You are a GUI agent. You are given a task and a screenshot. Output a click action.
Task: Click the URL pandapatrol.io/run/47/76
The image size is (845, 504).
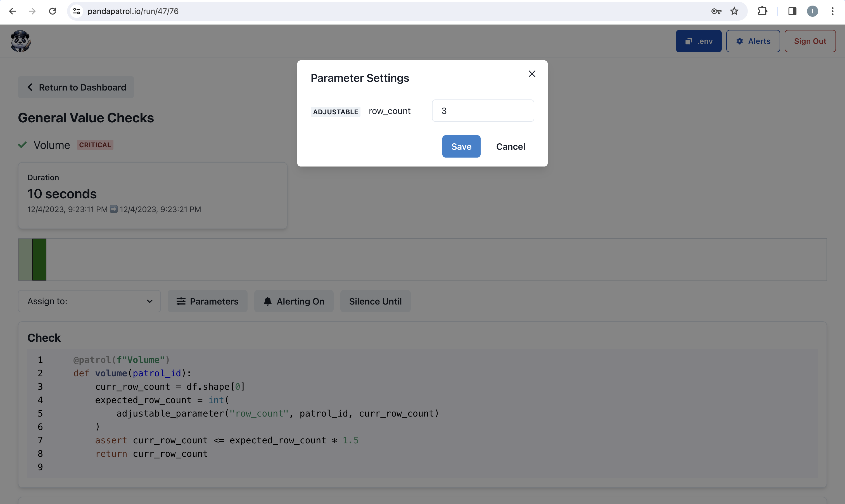pos(133,11)
